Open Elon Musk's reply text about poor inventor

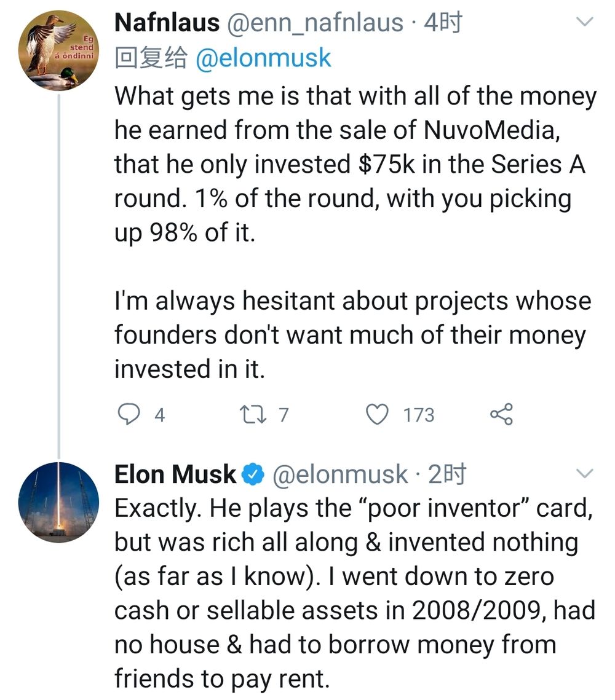point(355,593)
